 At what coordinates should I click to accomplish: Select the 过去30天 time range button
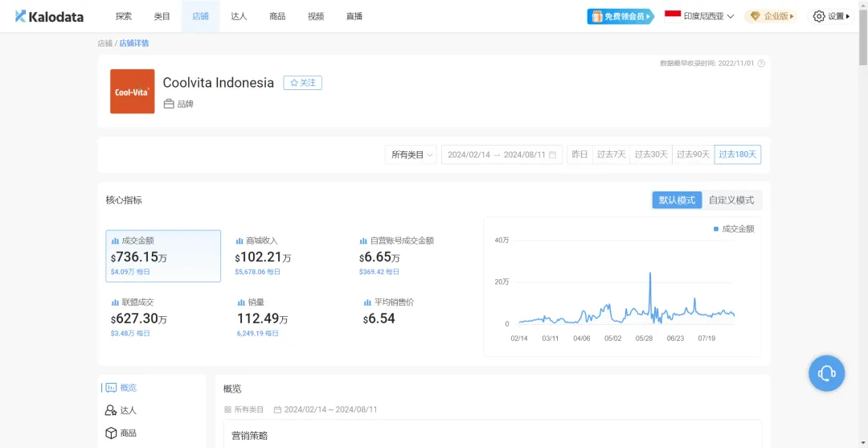point(651,154)
